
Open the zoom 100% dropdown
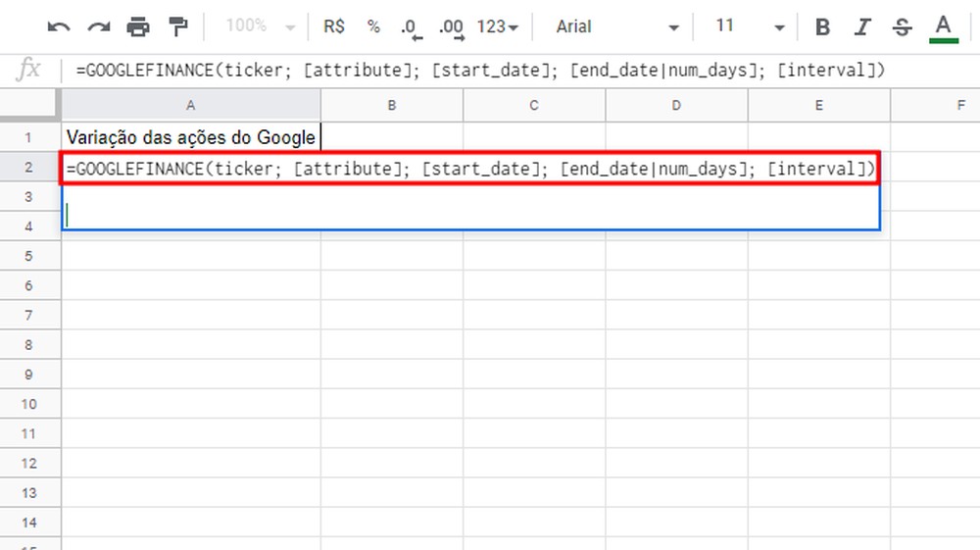(260, 26)
